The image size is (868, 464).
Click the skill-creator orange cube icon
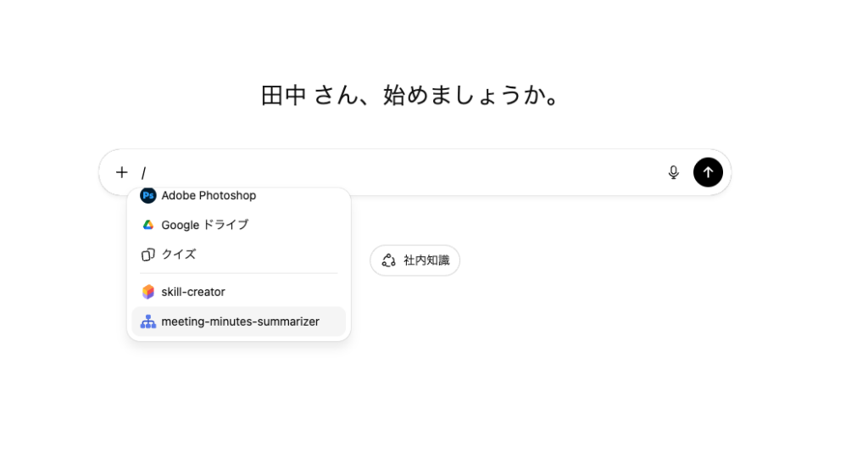pyautogui.click(x=148, y=292)
